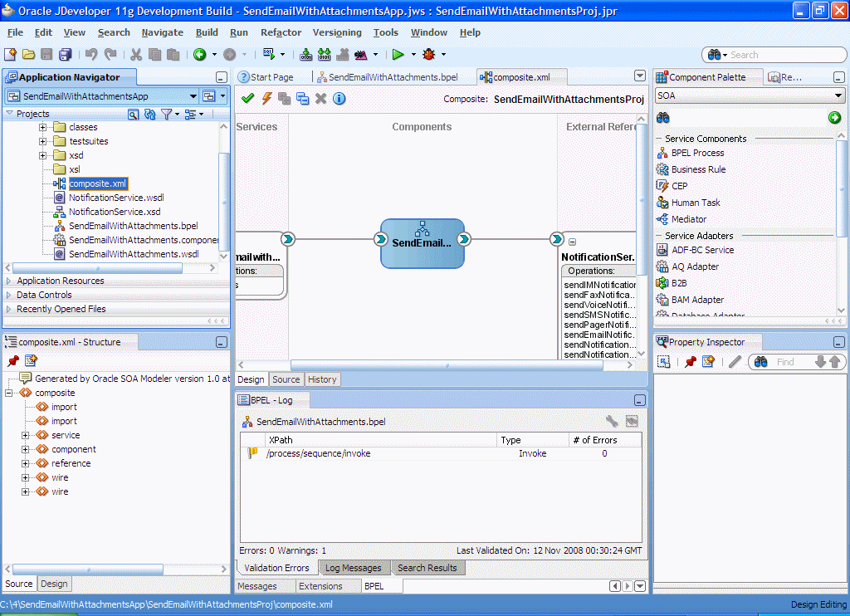Open the SendEmailWithAttachmentsApp application dropdown

coord(193,96)
